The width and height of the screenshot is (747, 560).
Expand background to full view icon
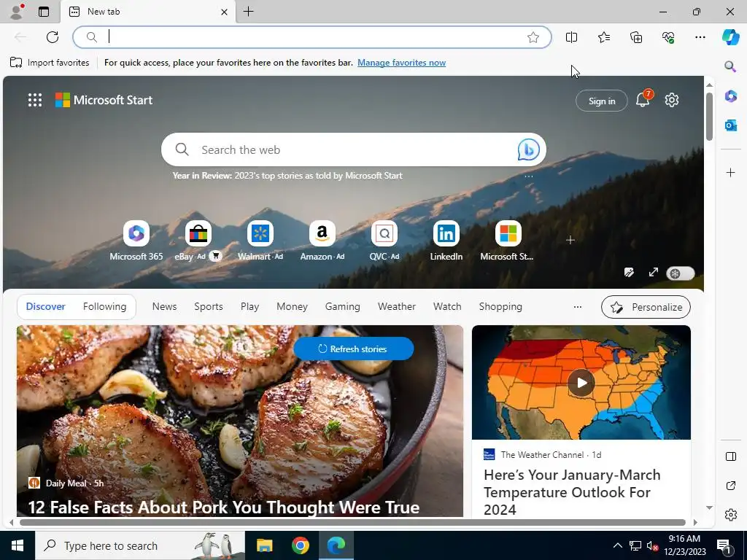coord(653,273)
